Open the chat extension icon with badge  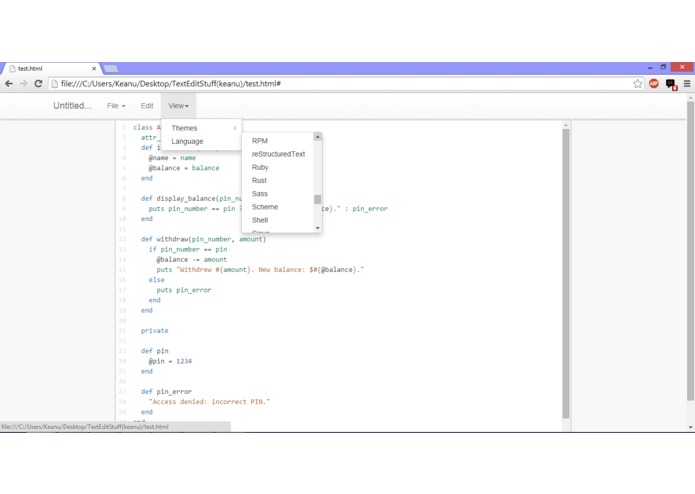coord(671,84)
